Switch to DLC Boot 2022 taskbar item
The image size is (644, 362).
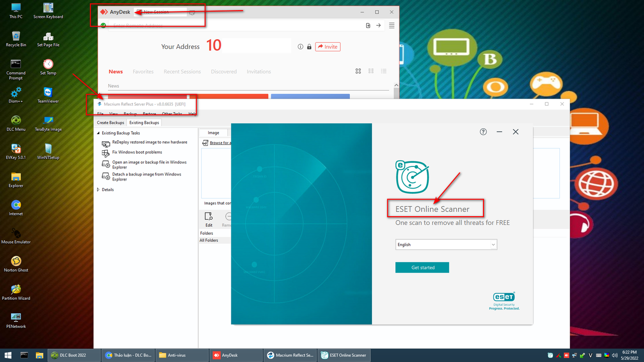73,355
